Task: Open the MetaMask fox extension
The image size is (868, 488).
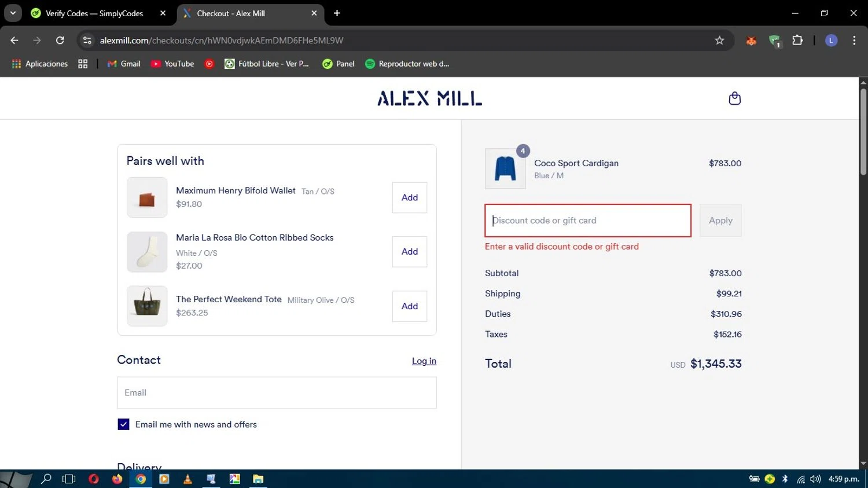Action: pyautogui.click(x=751, y=40)
